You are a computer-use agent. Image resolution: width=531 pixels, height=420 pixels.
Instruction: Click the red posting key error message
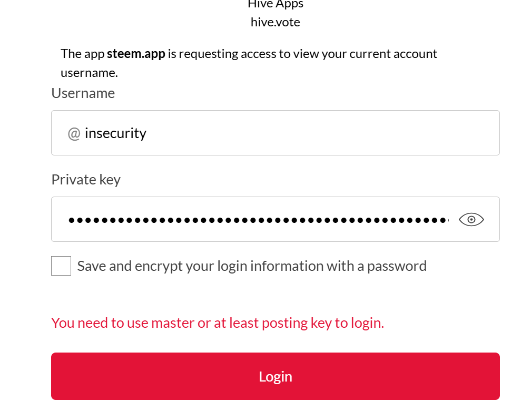coord(218,323)
